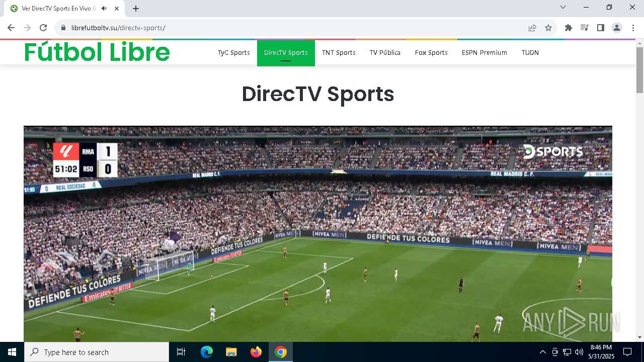Click the scrollbar down arrow
The height and width of the screenshot is (362, 644).
tap(639, 337)
